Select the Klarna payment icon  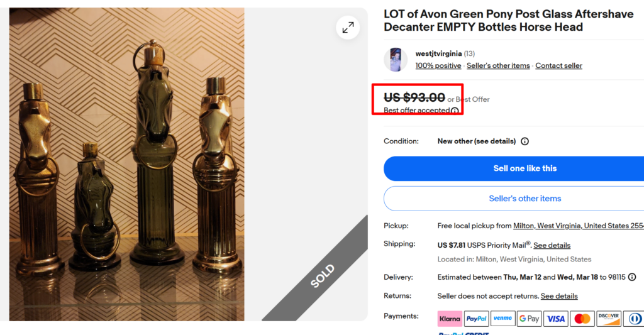[x=450, y=319]
